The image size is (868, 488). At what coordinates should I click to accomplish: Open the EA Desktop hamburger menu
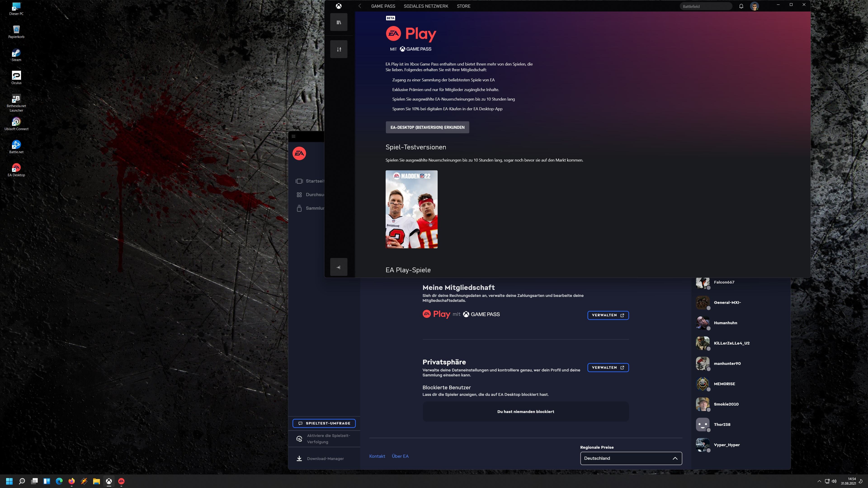click(x=293, y=136)
